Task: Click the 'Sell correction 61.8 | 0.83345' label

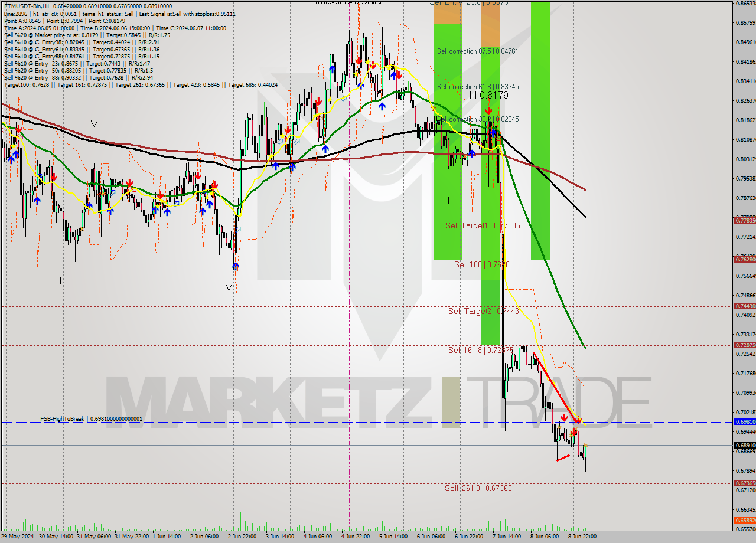Action: [x=478, y=87]
